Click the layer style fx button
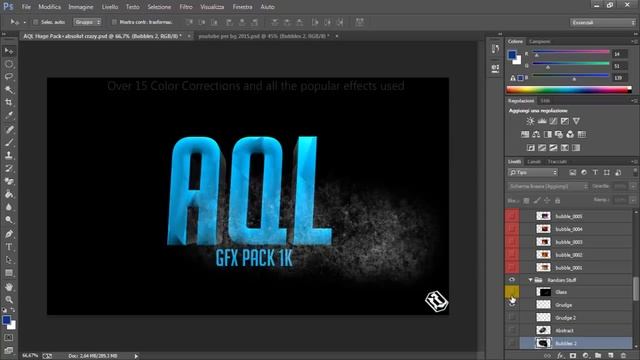The width and height of the screenshot is (640, 360). point(560,356)
